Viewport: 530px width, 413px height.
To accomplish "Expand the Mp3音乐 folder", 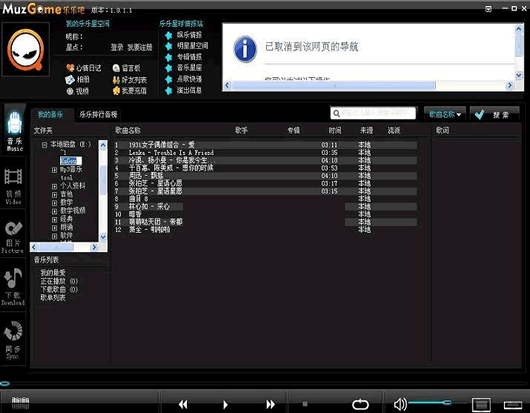I will click(x=54, y=170).
